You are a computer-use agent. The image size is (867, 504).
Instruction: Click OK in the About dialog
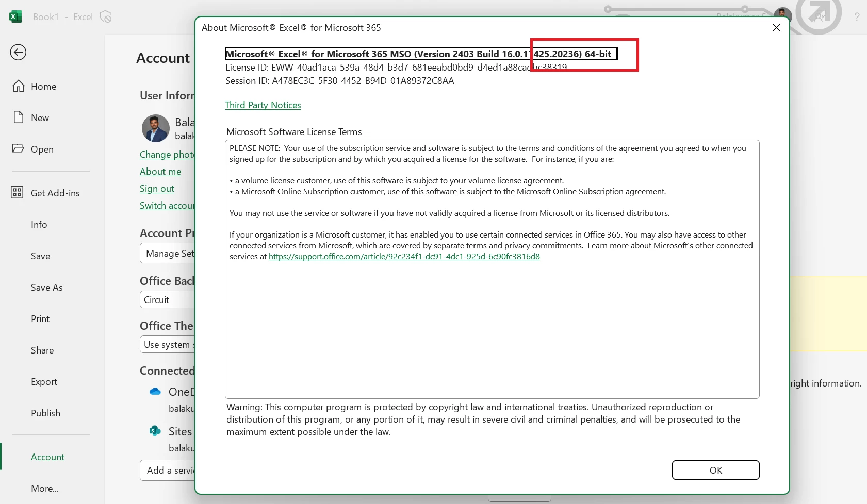(715, 470)
